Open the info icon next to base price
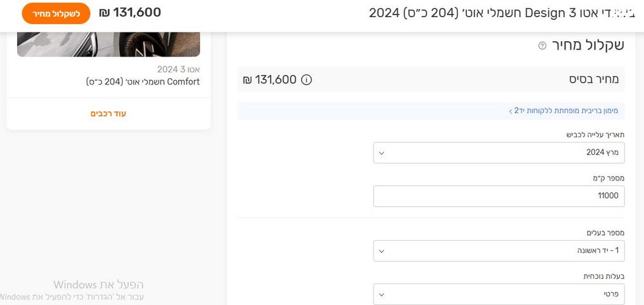Screen dimensions: 644x305 pos(306,80)
